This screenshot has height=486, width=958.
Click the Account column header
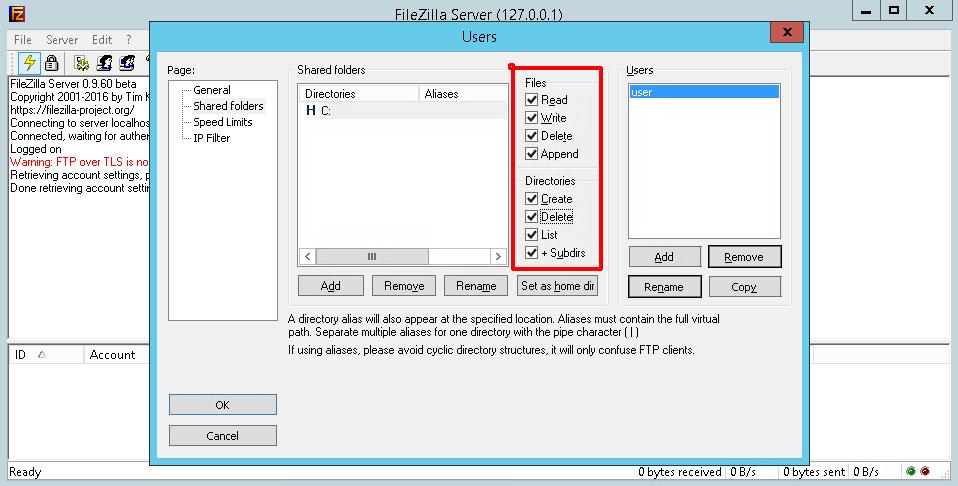point(116,355)
